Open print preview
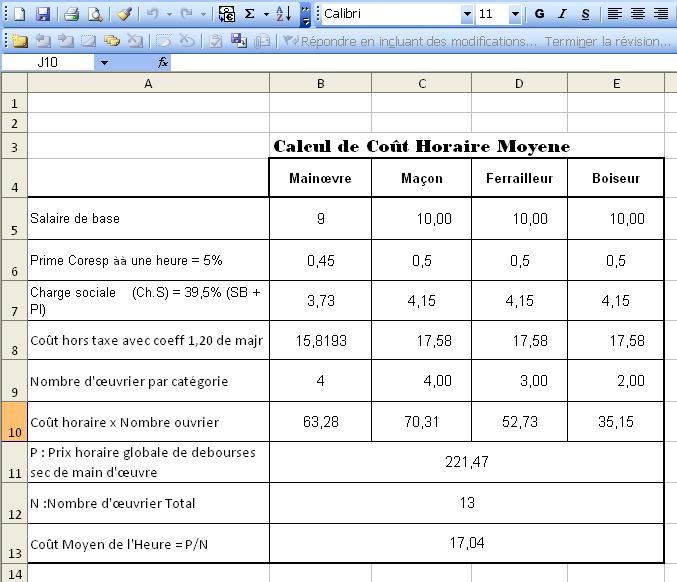Viewport: 677px width, 582px height. tap(95, 14)
